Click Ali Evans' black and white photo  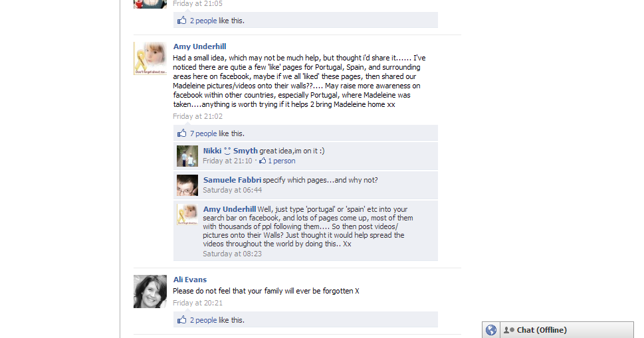(x=150, y=292)
